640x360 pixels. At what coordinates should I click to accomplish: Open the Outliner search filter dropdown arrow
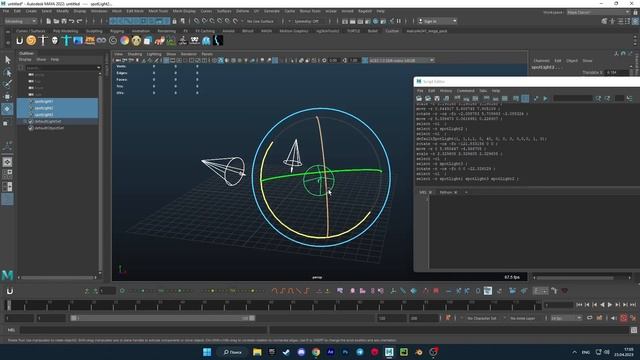pyautogui.click(x=98, y=67)
